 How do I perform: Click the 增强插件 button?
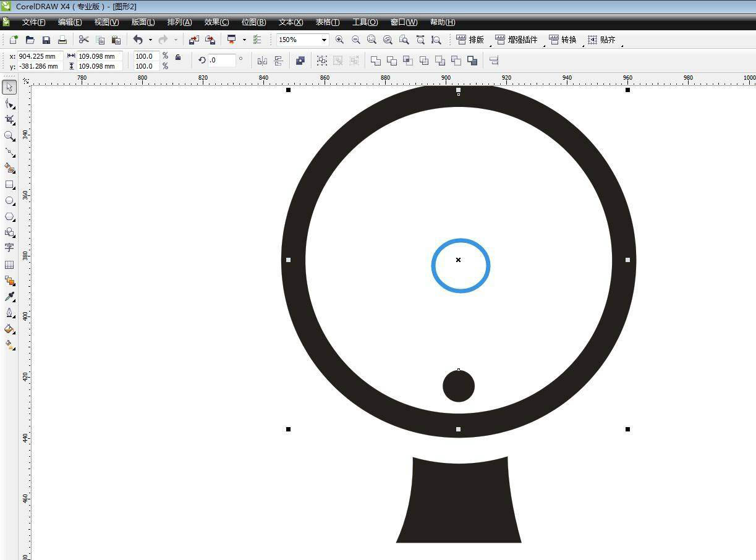pos(517,40)
